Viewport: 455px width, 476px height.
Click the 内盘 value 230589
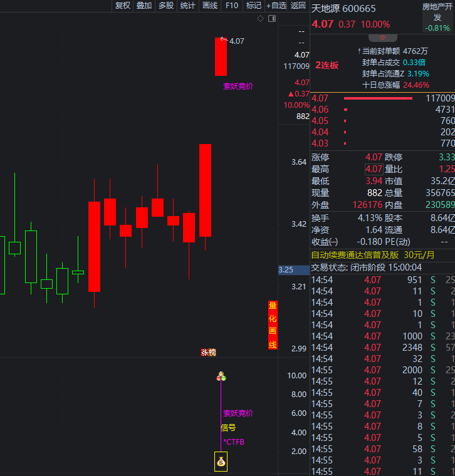(440, 205)
